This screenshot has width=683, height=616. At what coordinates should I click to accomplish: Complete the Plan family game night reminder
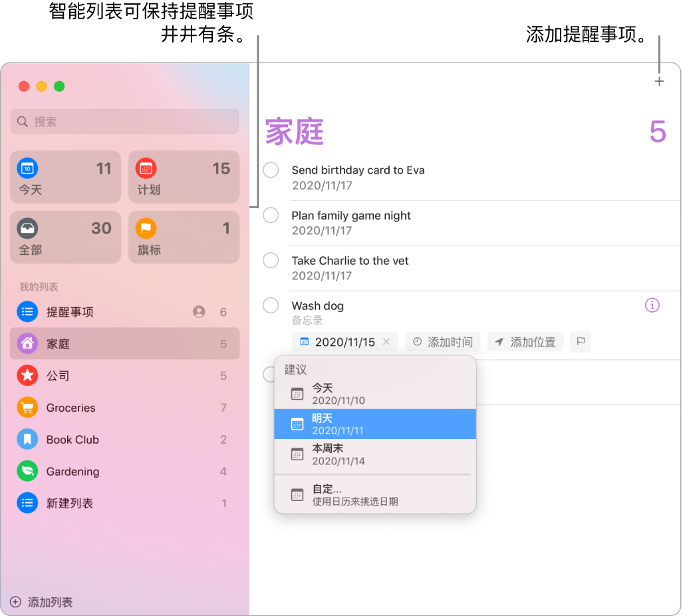pyautogui.click(x=271, y=215)
